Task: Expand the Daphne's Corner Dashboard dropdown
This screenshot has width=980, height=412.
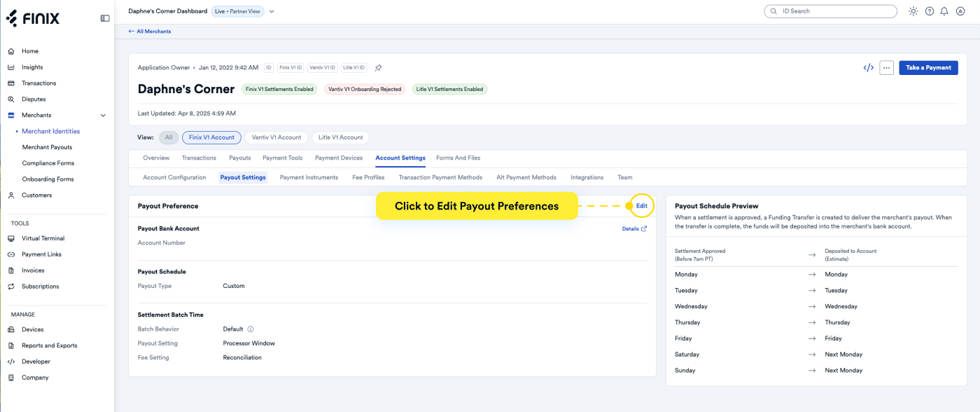Action: pyautogui.click(x=272, y=11)
